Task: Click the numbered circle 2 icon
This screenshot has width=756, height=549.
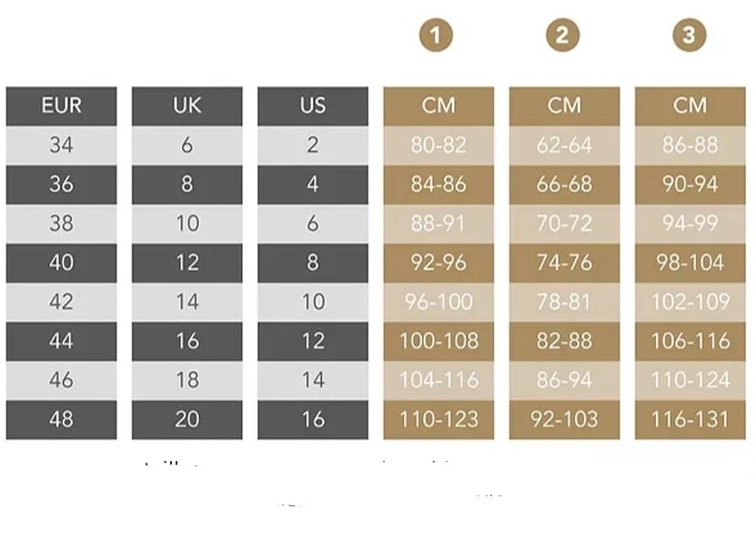Action: click(563, 35)
